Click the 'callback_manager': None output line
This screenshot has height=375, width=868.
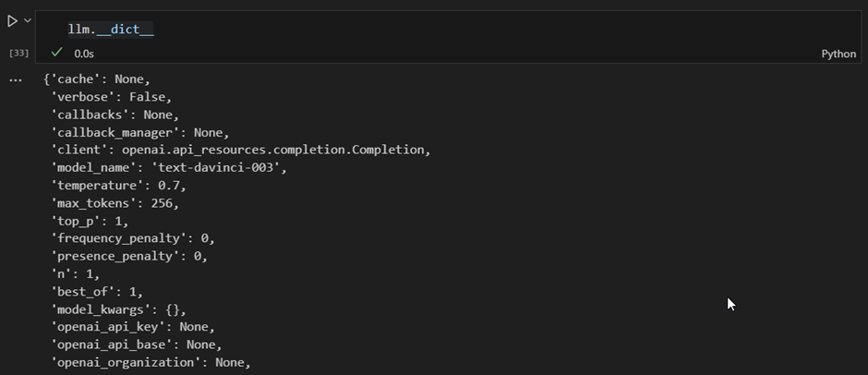click(140, 132)
